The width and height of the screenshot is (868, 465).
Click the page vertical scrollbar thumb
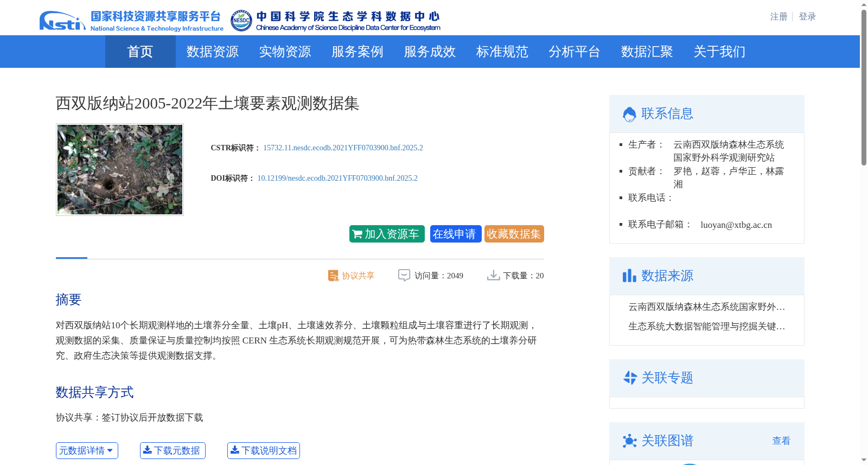(864, 87)
